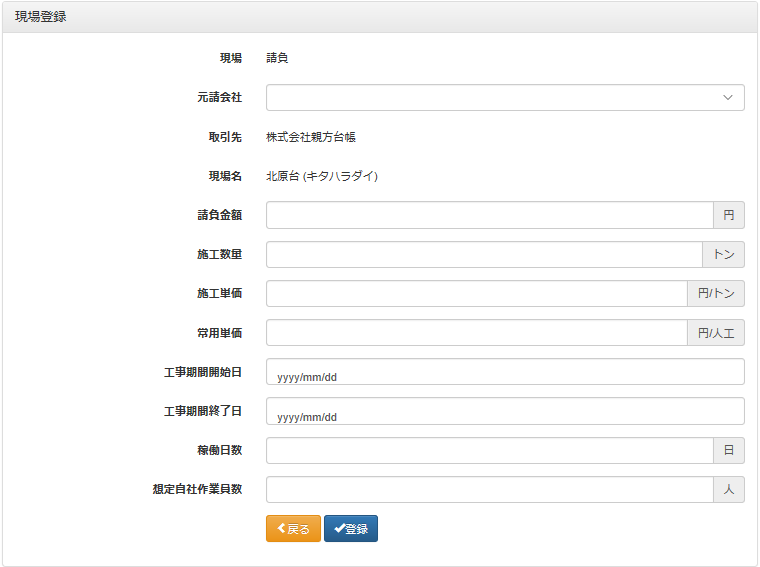The height and width of the screenshot is (567, 760).
Task: Open the 元請会社 dropdown
Action: 505,97
